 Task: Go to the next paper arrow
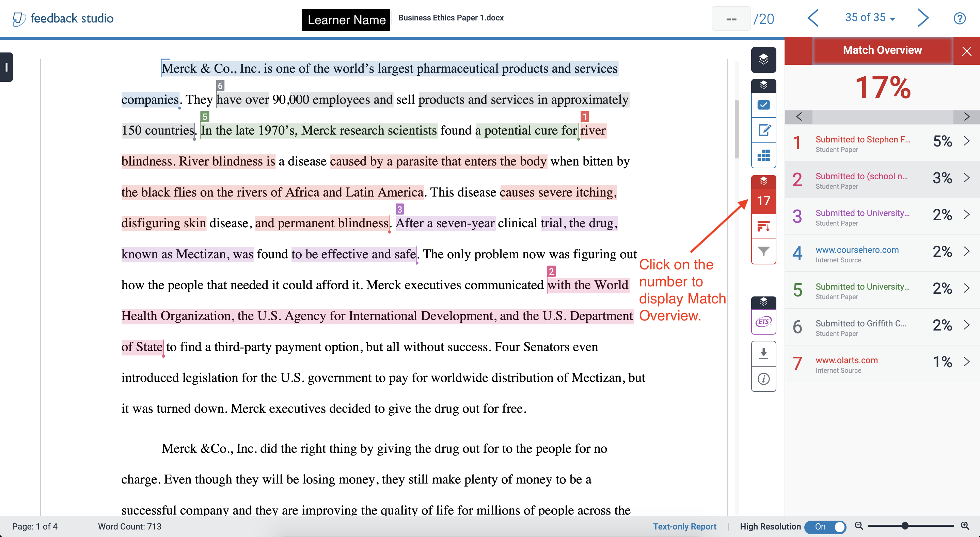click(x=923, y=18)
